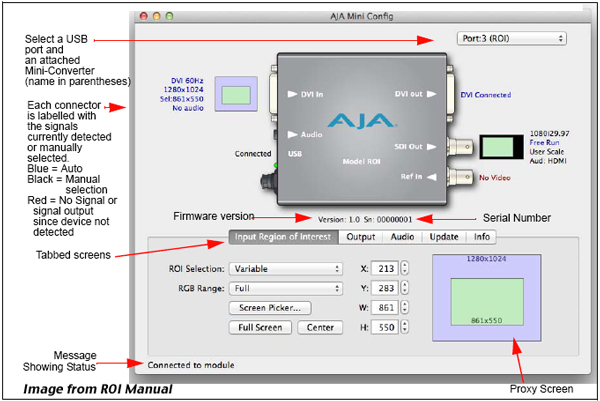
Task: Switch to the Output tab
Action: (x=360, y=237)
